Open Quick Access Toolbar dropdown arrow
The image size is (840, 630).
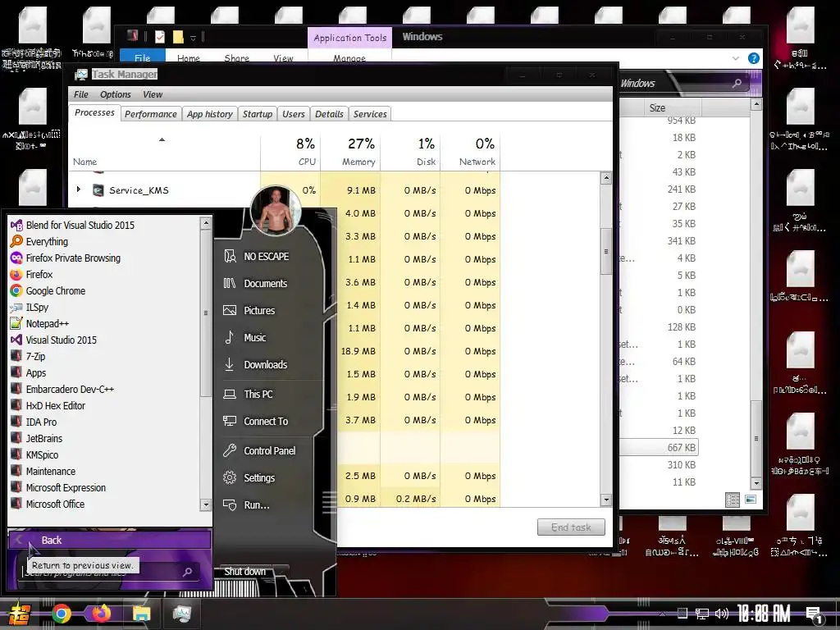click(x=194, y=38)
